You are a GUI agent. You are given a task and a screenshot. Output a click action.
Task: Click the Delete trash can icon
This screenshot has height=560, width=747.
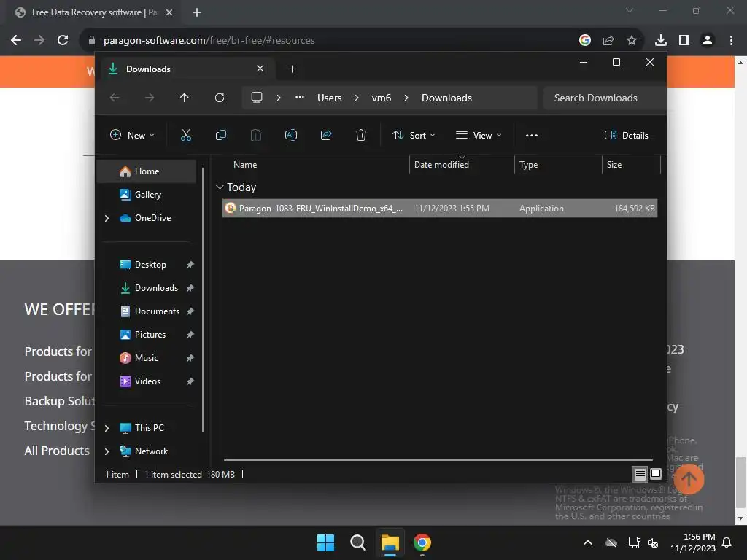tap(361, 135)
